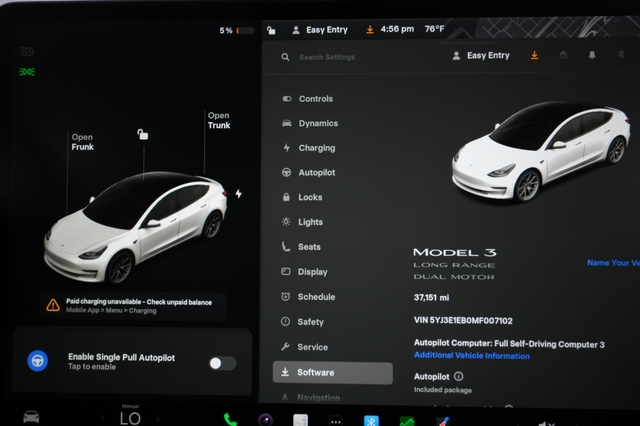Tap the orange download icon in settings header
Screen dimensions: 640x426
pos(534,55)
